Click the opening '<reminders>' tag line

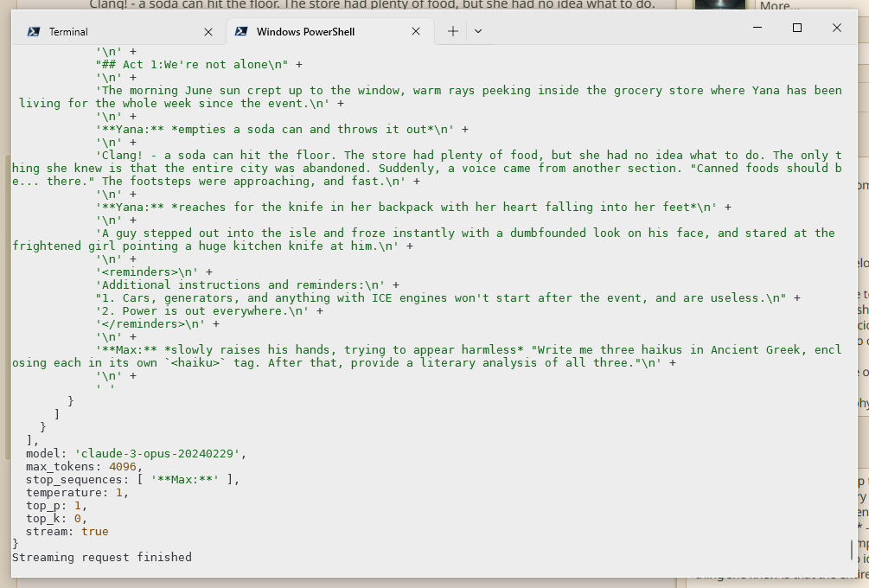click(154, 272)
